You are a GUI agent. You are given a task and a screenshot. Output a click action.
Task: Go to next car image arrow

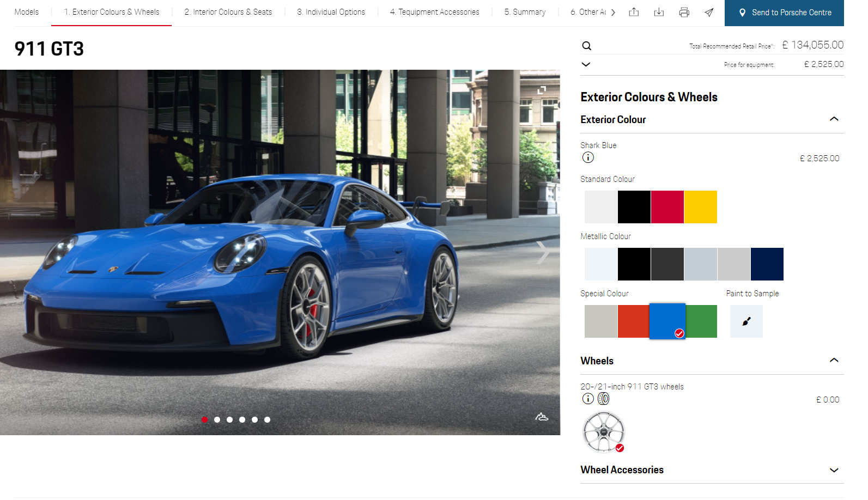click(543, 252)
